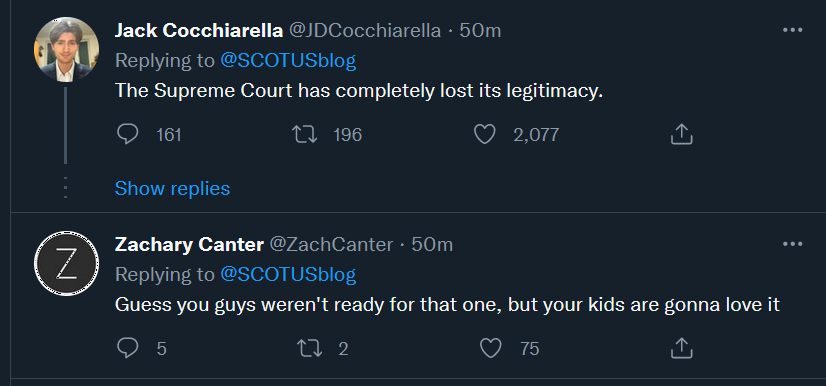Open Zachary Canter's Z avatar
826x386 pixels.
pos(66,263)
